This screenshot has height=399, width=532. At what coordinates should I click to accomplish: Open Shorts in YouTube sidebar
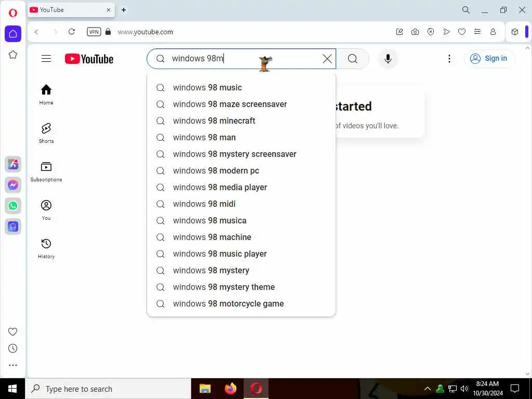click(46, 133)
